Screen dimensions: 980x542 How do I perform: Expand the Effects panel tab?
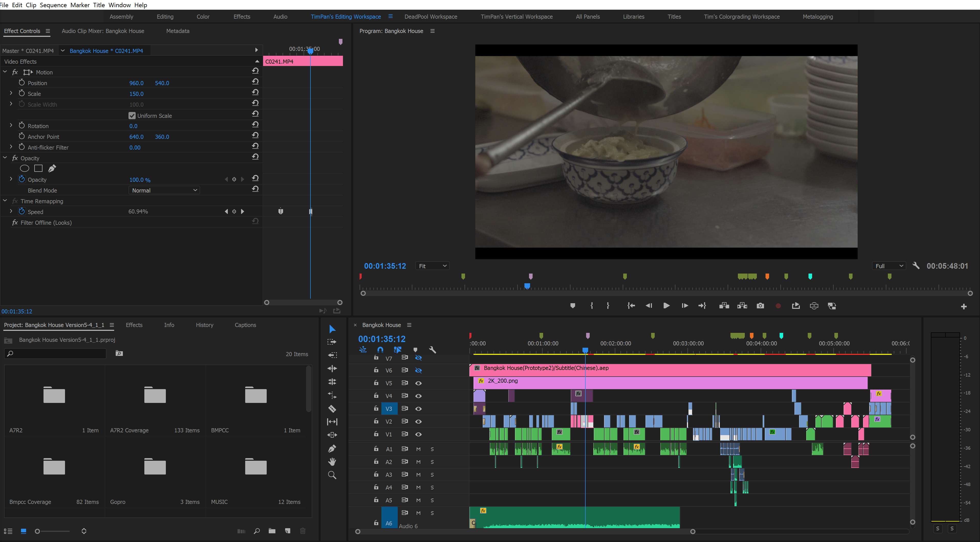click(133, 325)
